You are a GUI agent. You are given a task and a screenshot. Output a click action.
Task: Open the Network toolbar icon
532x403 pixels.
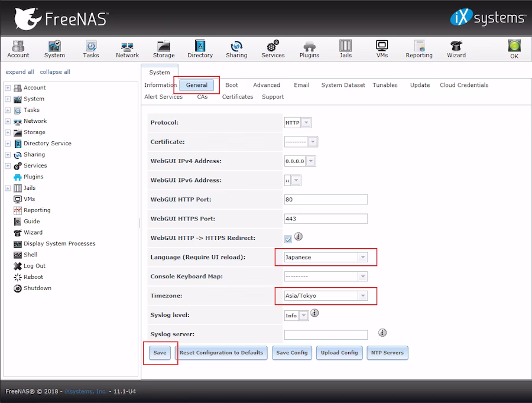tap(127, 49)
